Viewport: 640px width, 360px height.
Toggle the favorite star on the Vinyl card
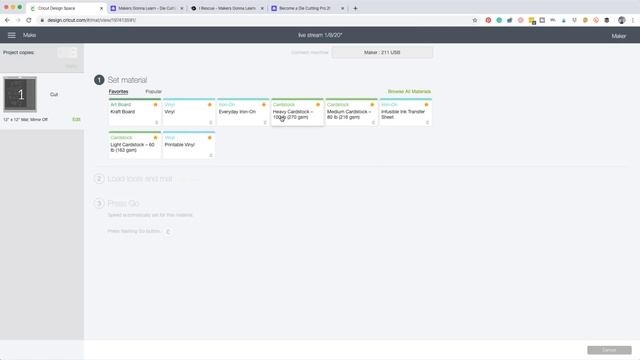tap(209, 105)
